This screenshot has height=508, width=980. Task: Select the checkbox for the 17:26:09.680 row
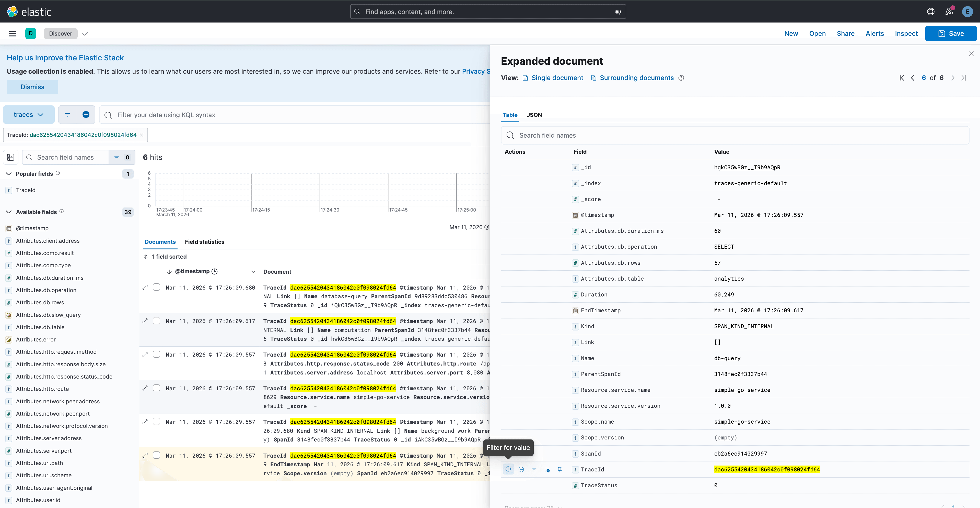click(x=156, y=287)
